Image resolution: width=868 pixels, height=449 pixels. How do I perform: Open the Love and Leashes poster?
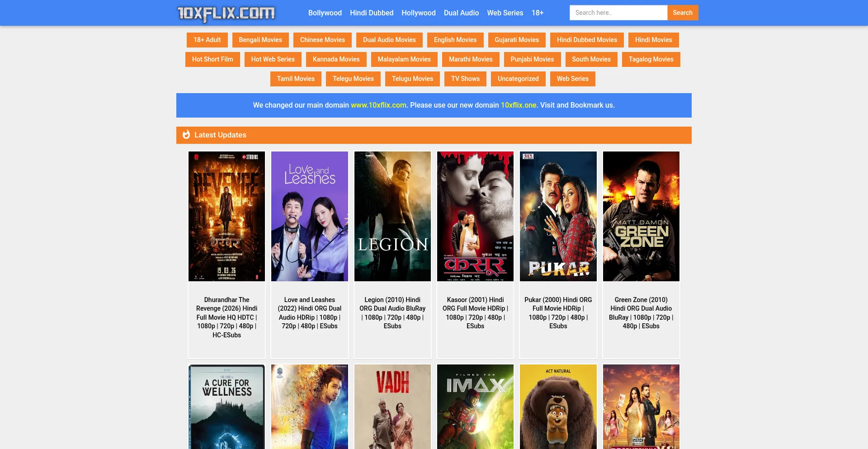pos(310,216)
